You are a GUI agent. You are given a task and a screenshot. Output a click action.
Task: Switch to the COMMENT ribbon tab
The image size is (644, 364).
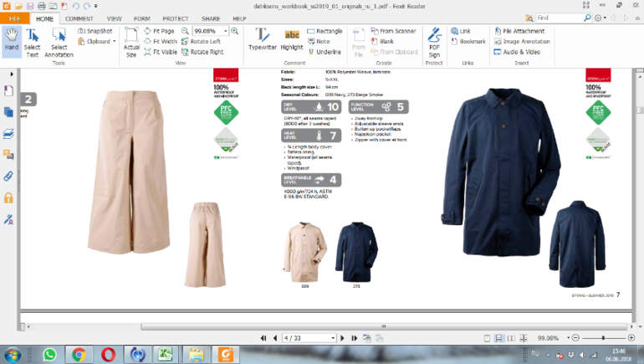pos(79,18)
